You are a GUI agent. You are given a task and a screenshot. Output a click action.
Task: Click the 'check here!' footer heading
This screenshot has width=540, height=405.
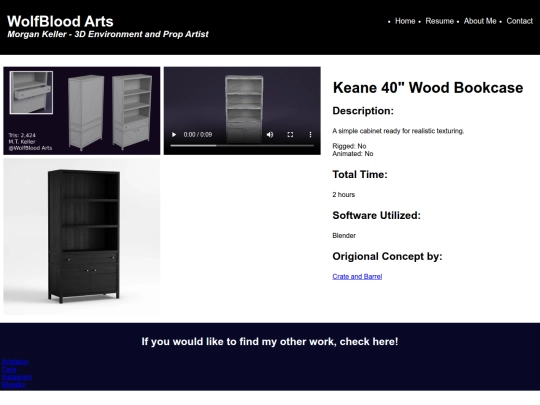(x=270, y=341)
